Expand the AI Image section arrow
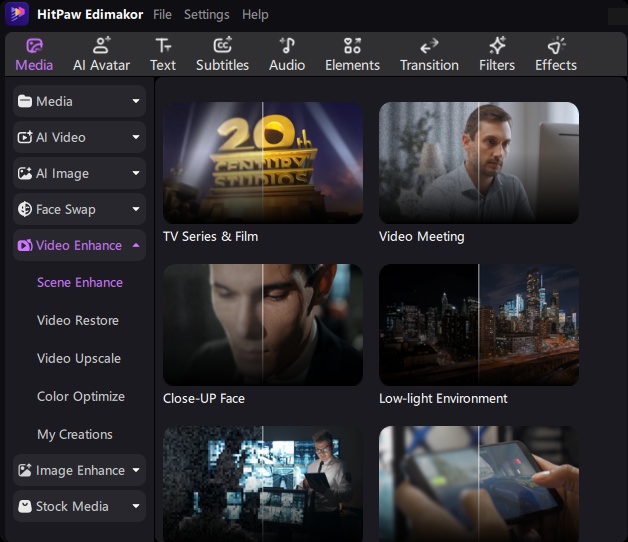628x542 pixels. pos(136,173)
